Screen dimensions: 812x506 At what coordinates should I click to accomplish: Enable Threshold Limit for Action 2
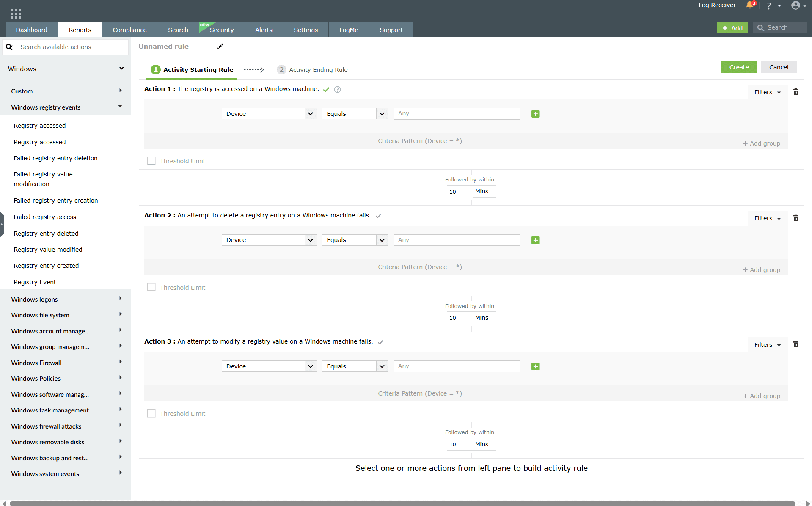coord(151,287)
